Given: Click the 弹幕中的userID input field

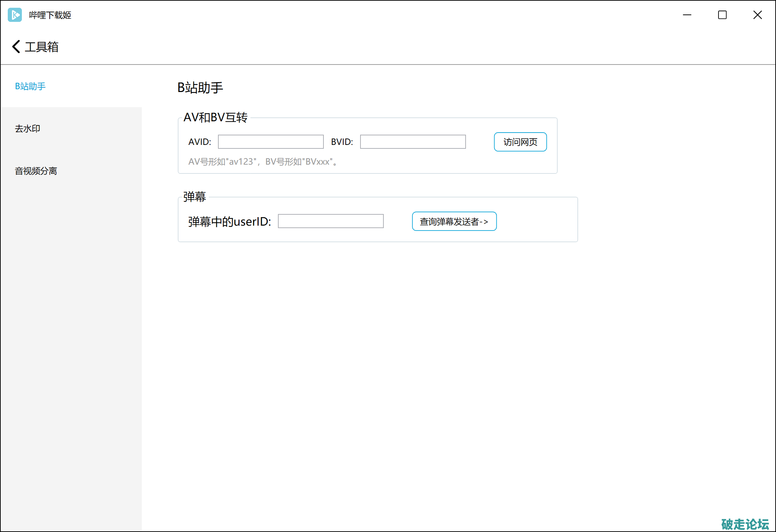Looking at the screenshot, I should (331, 221).
